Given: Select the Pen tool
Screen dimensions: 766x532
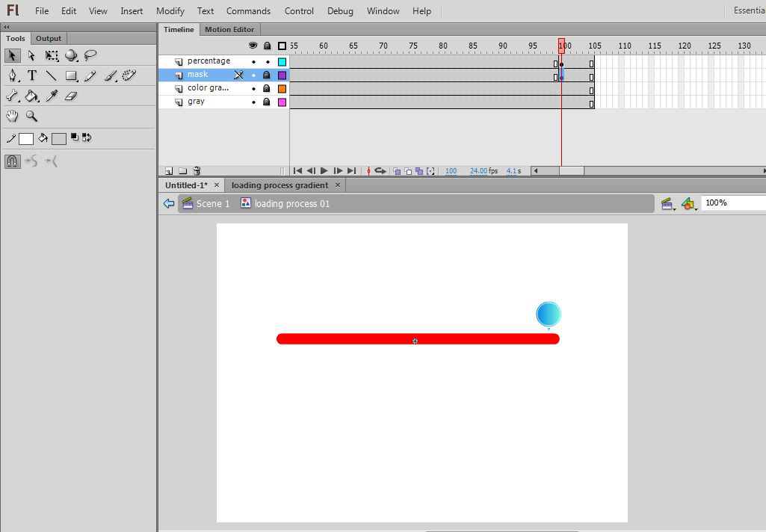Looking at the screenshot, I should click(13, 75).
